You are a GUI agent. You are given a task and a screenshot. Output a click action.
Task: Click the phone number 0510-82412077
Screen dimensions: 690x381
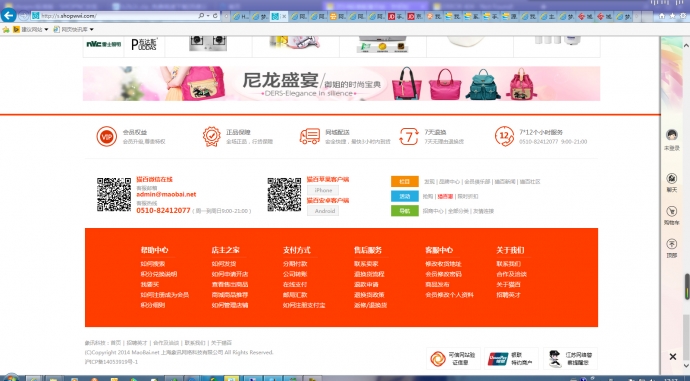click(x=163, y=211)
